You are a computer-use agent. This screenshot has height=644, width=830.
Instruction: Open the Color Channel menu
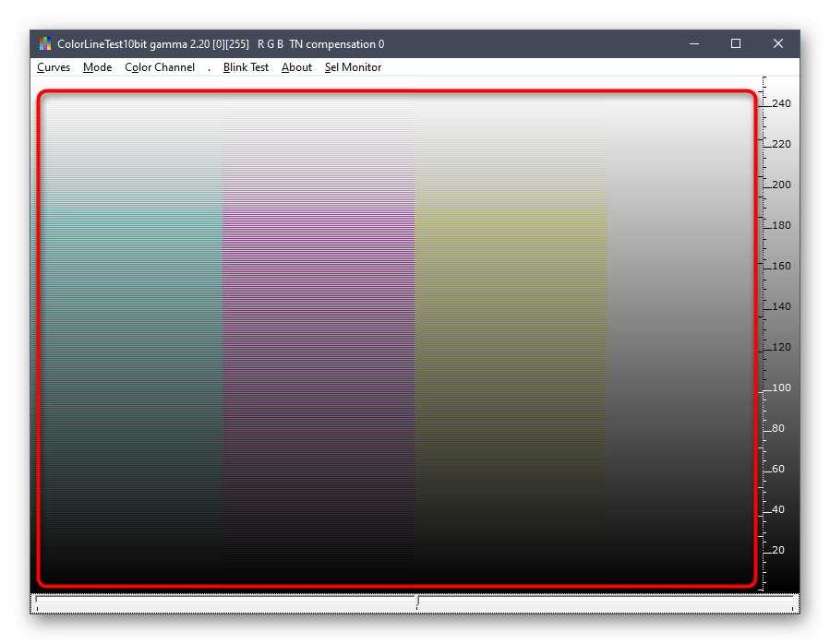pos(160,67)
